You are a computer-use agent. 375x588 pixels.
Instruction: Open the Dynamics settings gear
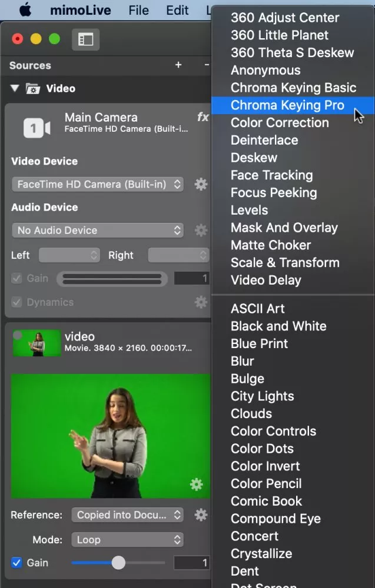point(201,302)
